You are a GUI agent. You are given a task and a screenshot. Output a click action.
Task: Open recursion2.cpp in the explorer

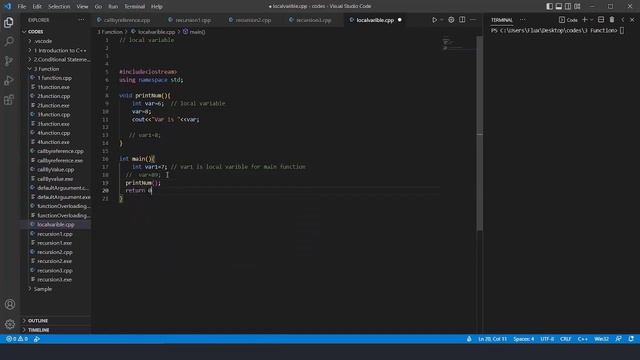pyautogui.click(x=56, y=252)
